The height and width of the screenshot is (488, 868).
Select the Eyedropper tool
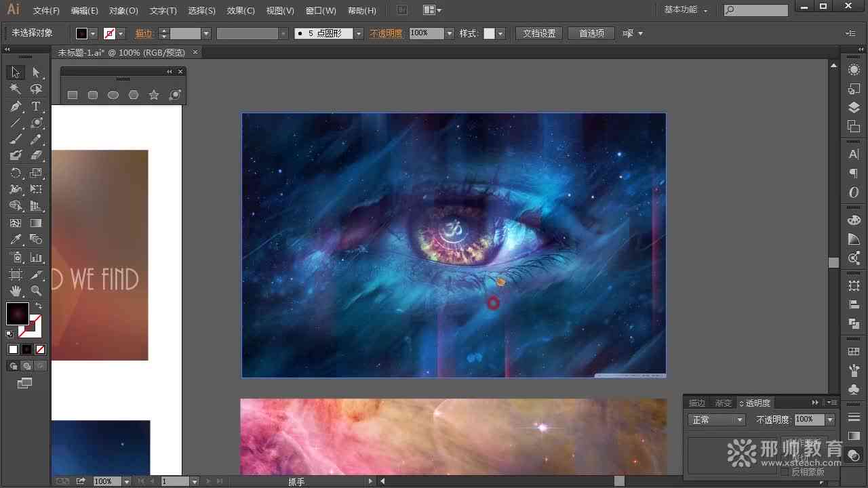tap(16, 240)
